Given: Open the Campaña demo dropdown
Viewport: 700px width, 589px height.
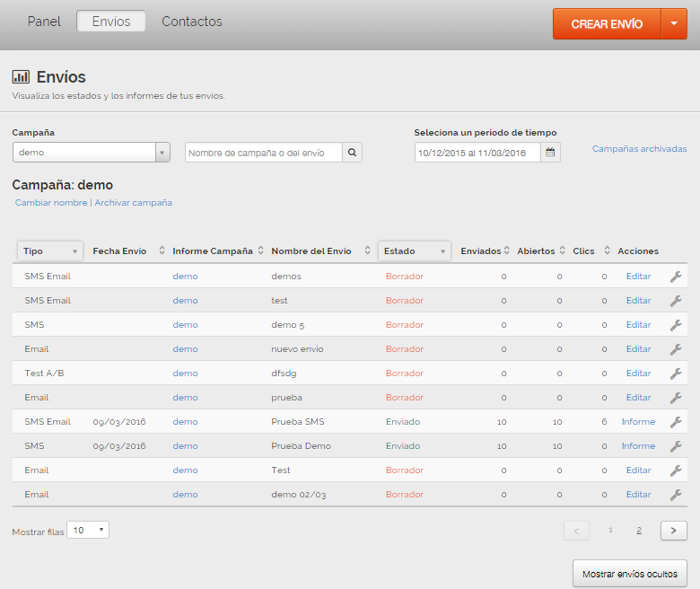Looking at the screenshot, I should (91, 153).
